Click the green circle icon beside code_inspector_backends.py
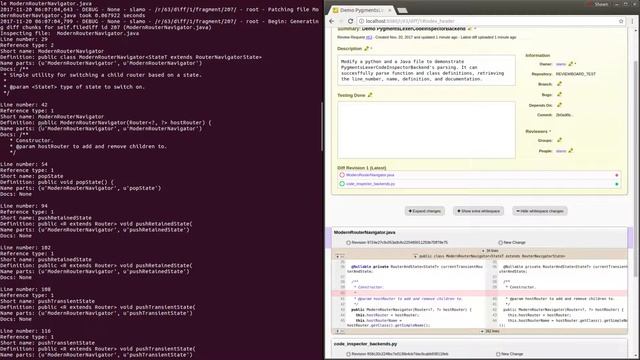The image size is (640, 360). point(342,184)
